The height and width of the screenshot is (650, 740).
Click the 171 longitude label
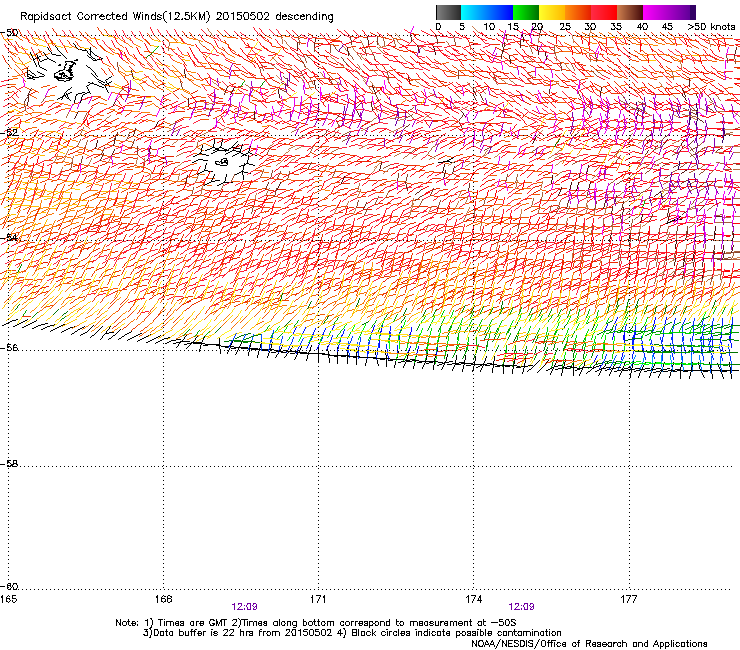pyautogui.click(x=318, y=599)
